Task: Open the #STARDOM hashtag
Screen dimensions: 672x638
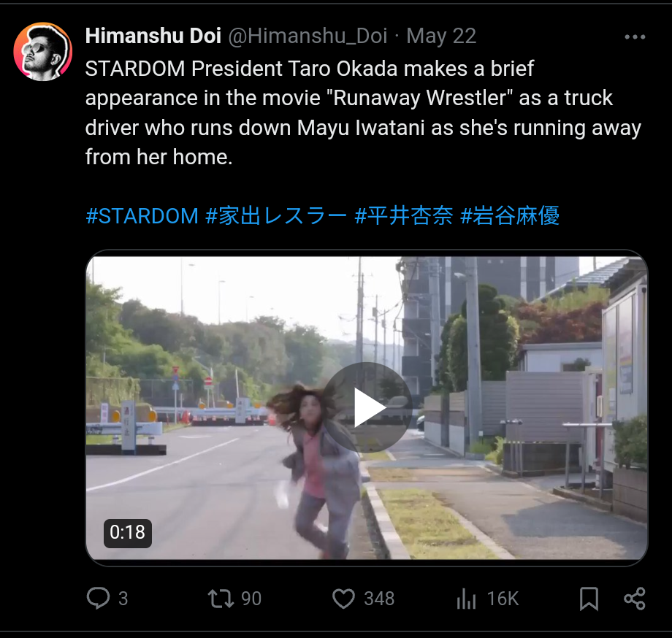Action: tap(142, 216)
